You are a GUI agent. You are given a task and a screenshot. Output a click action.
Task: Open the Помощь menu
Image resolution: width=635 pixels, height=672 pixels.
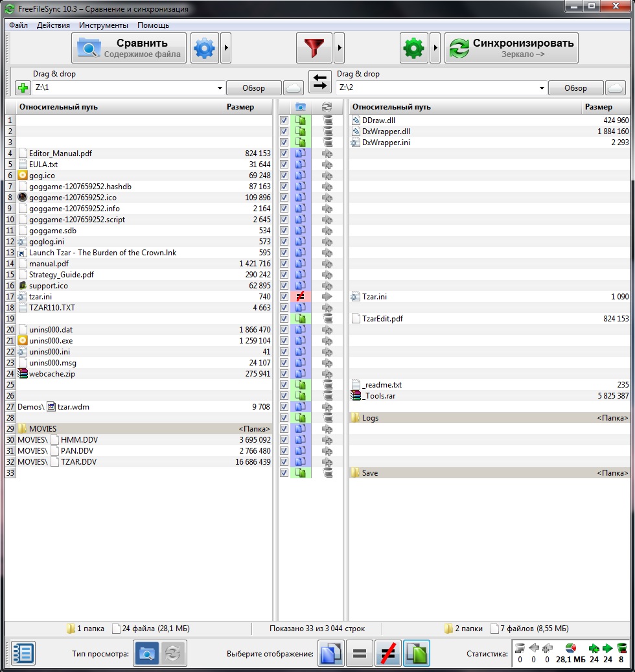(x=153, y=25)
